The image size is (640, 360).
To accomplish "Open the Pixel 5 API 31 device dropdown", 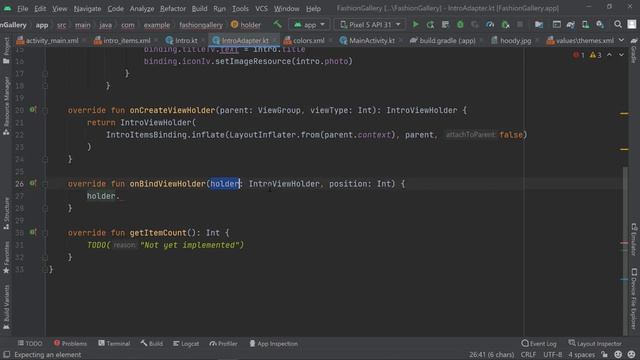I will tap(370, 24).
